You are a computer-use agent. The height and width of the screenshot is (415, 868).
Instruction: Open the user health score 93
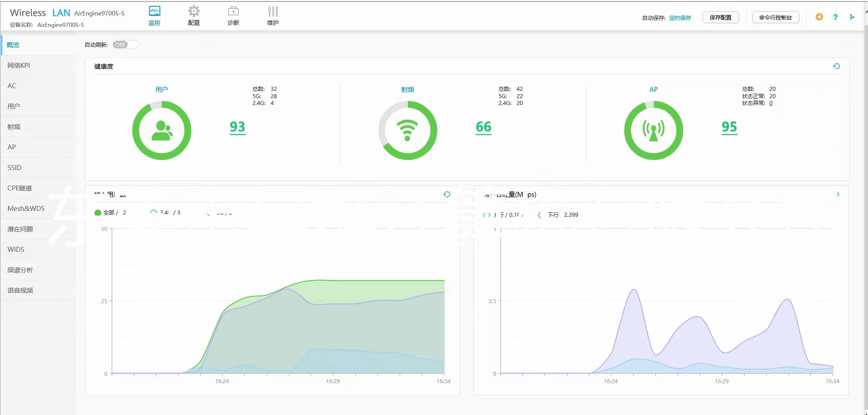(237, 127)
